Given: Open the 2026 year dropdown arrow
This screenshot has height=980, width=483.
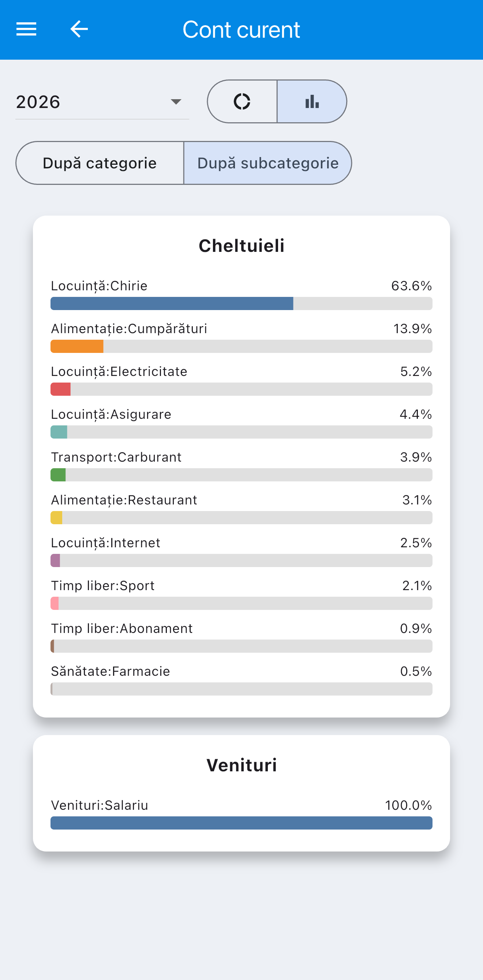Looking at the screenshot, I should [176, 101].
